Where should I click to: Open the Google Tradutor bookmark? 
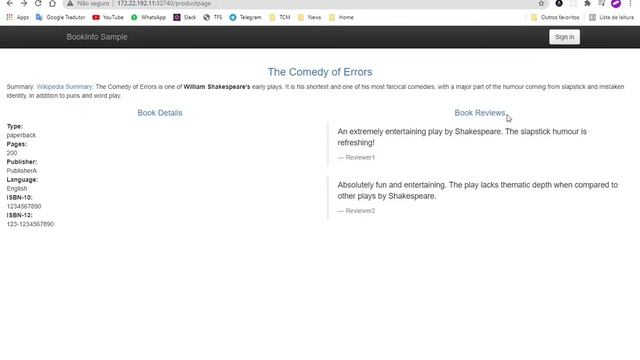pos(60,17)
